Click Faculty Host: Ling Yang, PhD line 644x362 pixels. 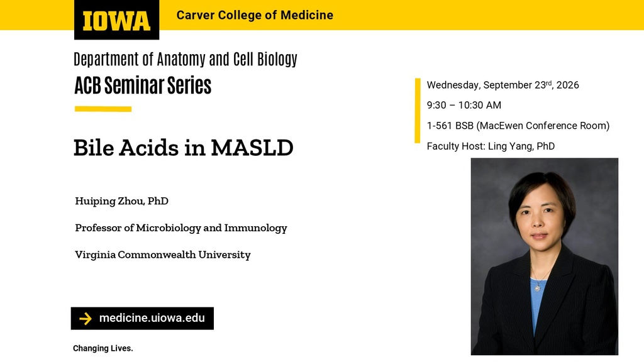coord(491,146)
